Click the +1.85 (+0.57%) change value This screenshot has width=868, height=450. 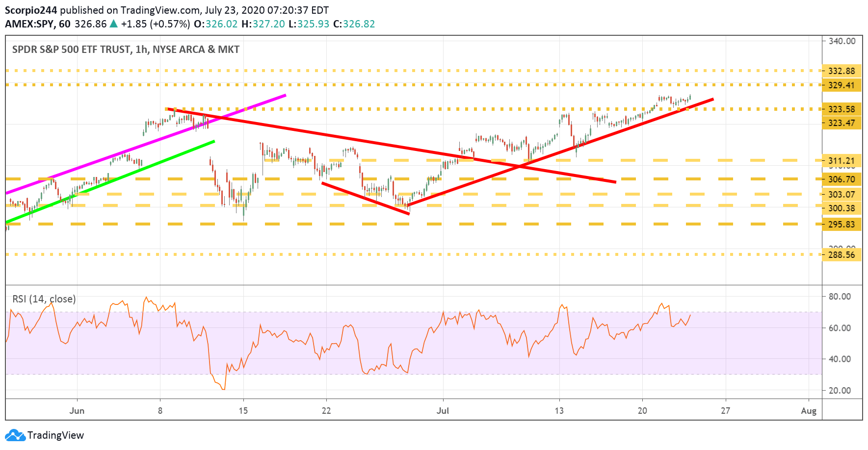pos(156,24)
